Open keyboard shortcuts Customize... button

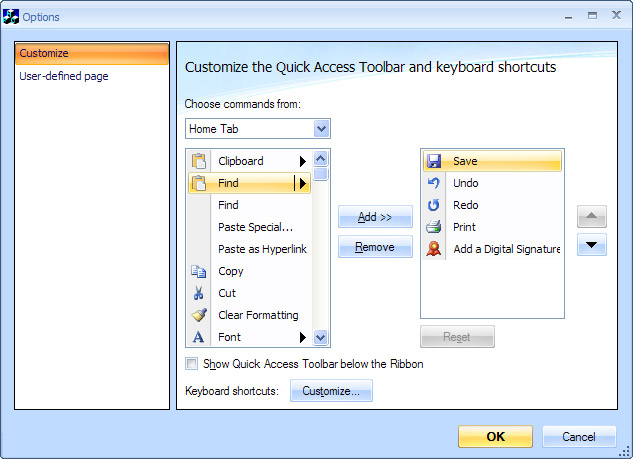(331, 391)
